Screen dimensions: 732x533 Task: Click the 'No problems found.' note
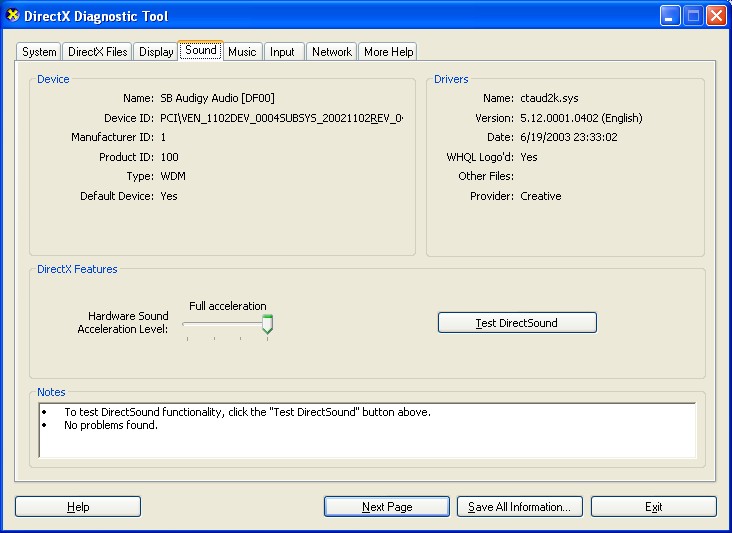(x=111, y=425)
